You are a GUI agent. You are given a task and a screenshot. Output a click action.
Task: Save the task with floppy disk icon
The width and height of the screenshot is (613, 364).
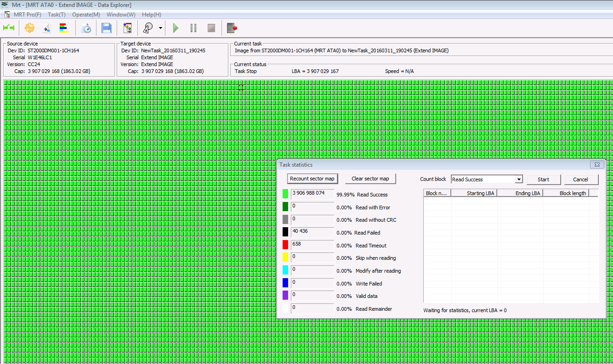tap(107, 28)
